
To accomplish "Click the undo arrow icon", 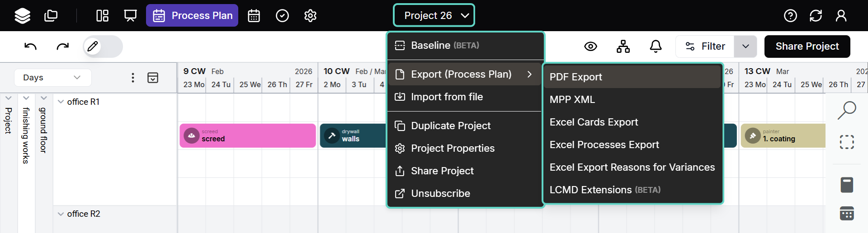I will 30,46.
